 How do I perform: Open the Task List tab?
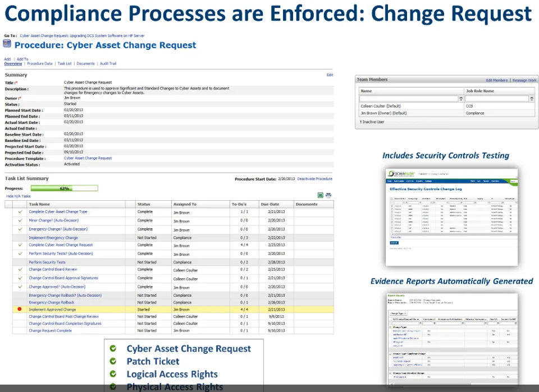click(x=65, y=63)
